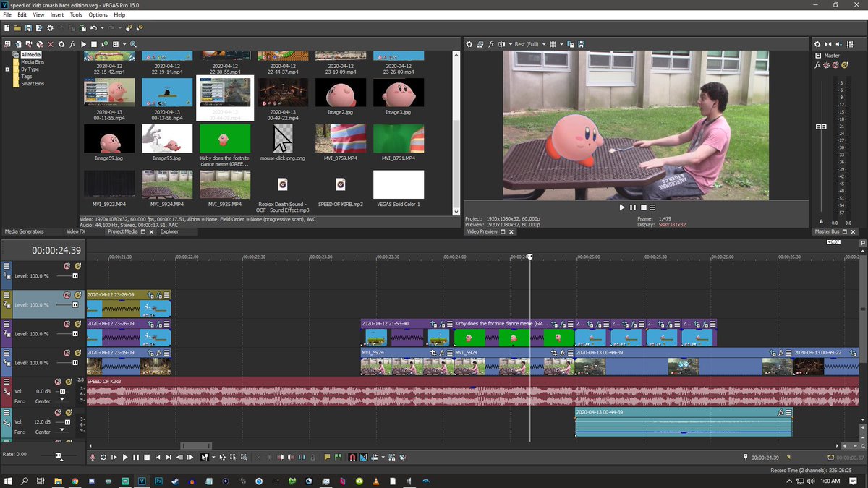Stop timeline playback in transport bar
Screen dimensions: 868x488
tap(147, 457)
